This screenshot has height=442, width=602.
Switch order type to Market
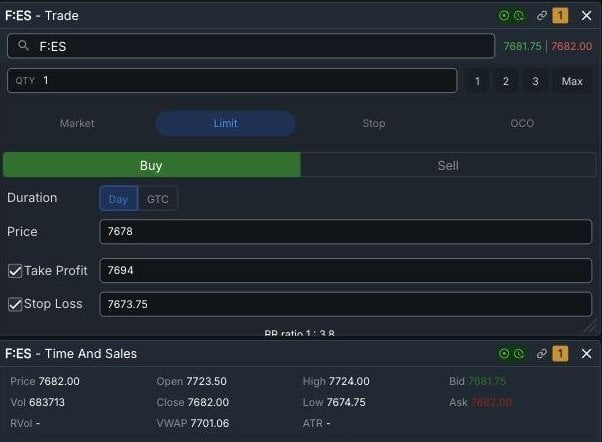(77, 123)
